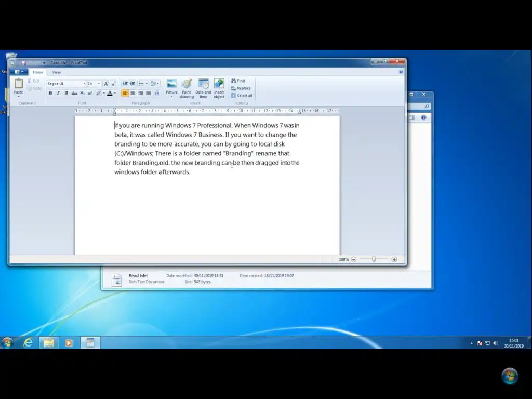Toggle Superscript formatting
This screenshot has height=399, width=532.
coord(90,94)
